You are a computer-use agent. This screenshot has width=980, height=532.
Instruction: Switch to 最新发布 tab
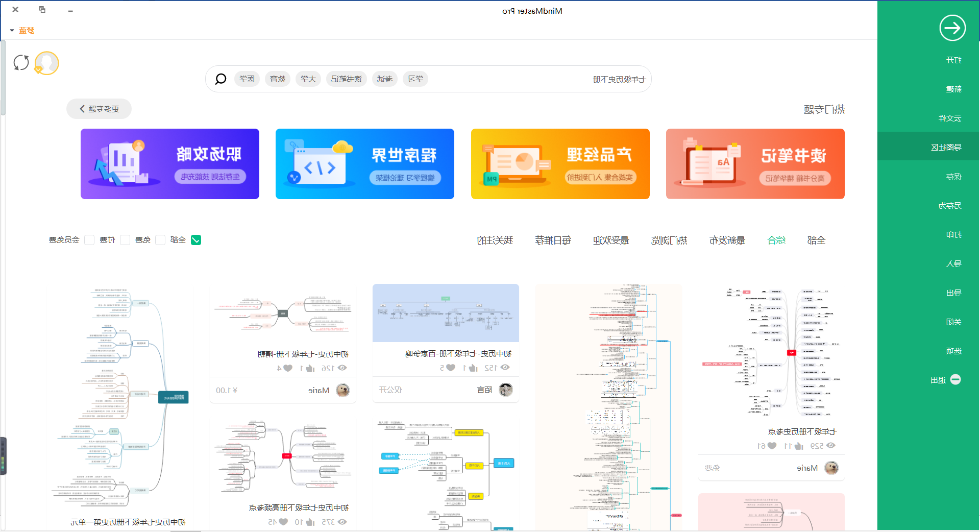(727, 240)
